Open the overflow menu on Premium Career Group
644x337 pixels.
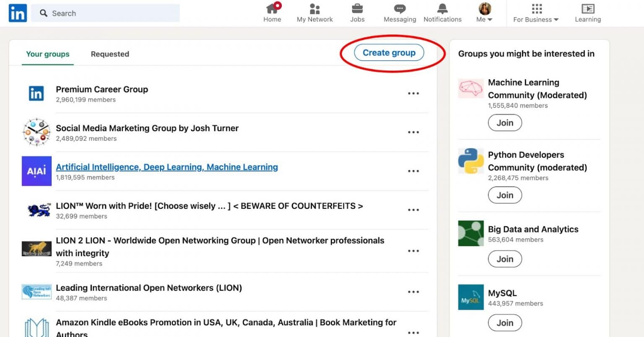(x=413, y=93)
